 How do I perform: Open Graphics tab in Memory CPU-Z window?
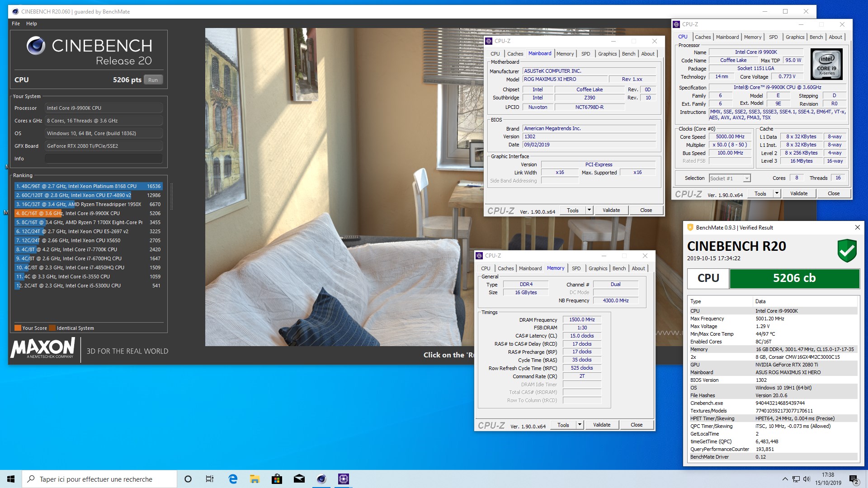(598, 268)
